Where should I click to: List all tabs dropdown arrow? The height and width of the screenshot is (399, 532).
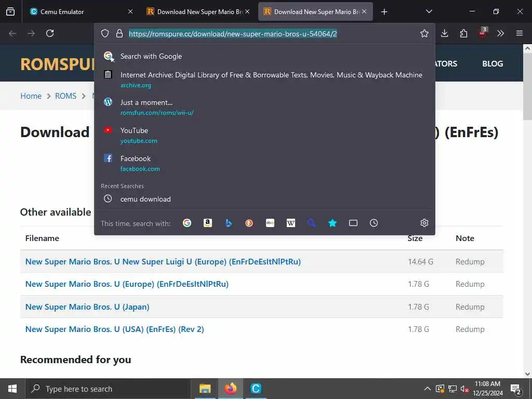429,11
